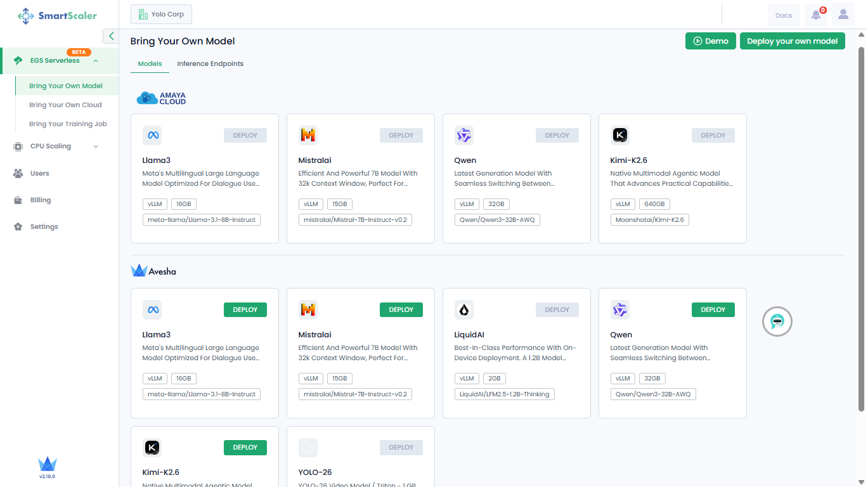Go to the Billing page
868x487 pixels.
click(x=41, y=200)
